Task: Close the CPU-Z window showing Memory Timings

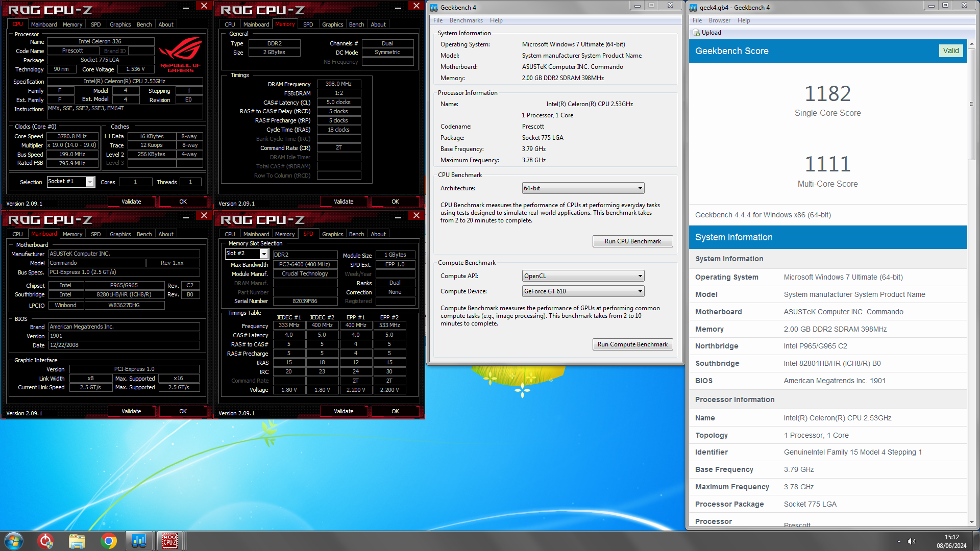Action: (x=416, y=6)
